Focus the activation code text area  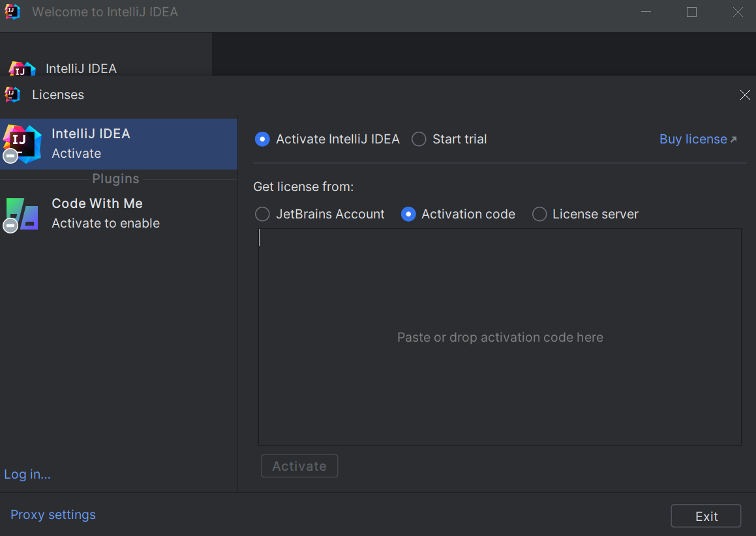500,337
